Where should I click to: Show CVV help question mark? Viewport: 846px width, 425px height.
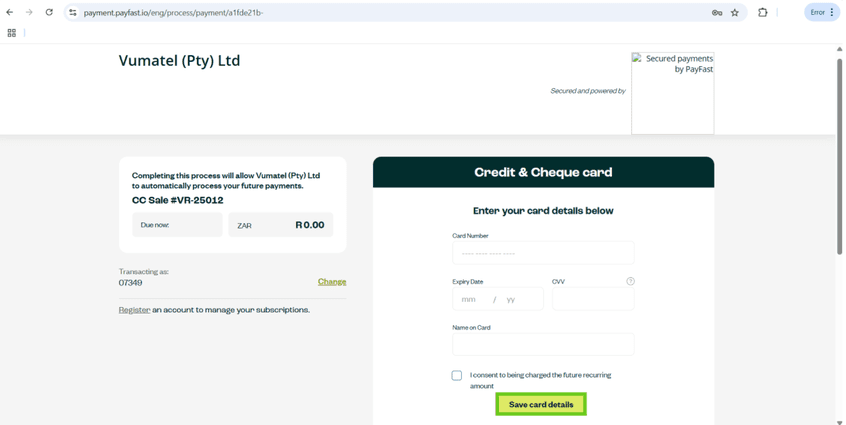point(630,281)
